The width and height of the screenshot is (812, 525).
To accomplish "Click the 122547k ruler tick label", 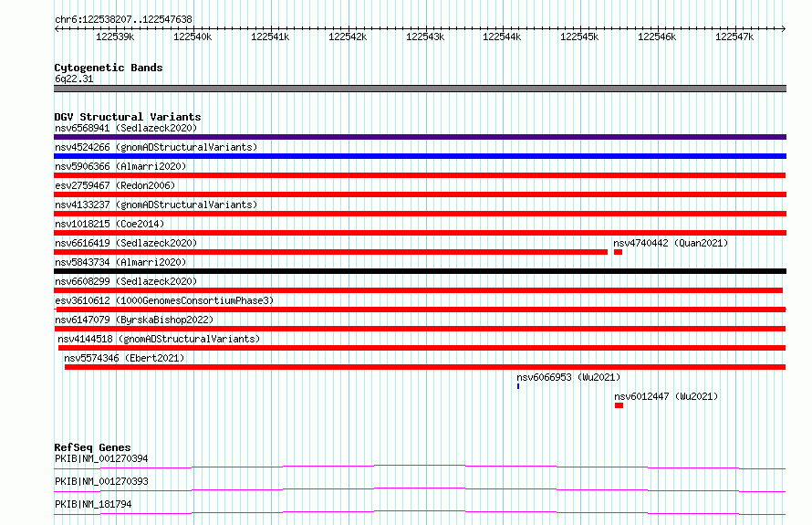I will 734,37.
